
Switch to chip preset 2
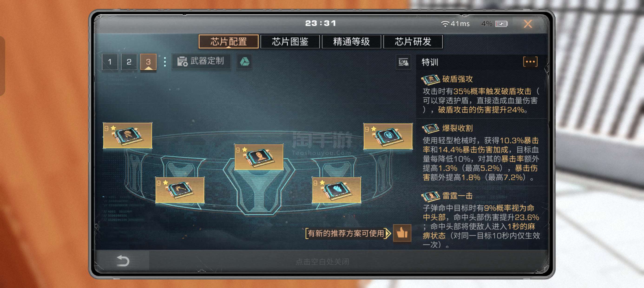point(129,62)
